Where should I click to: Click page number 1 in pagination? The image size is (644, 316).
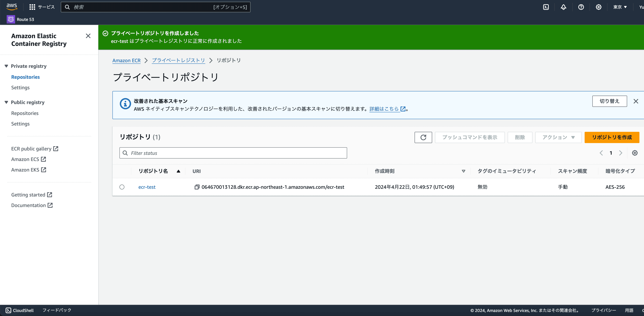point(611,153)
